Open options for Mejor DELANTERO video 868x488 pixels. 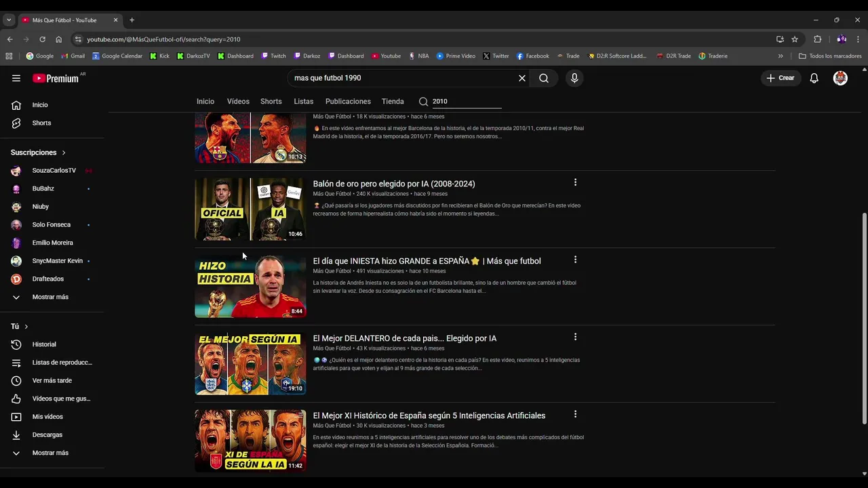[575, 337]
